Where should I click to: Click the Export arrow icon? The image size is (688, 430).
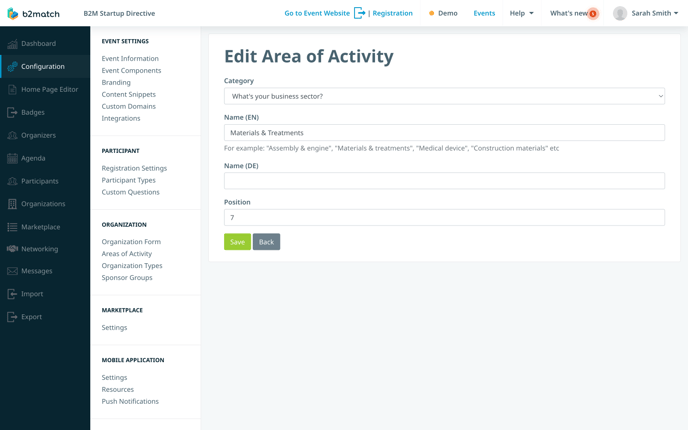[12, 317]
